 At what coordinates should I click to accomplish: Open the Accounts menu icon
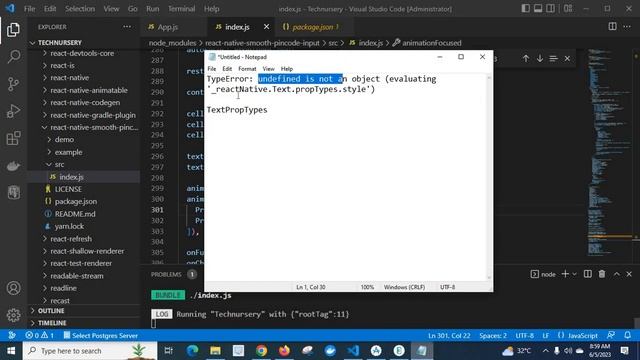(x=13, y=288)
